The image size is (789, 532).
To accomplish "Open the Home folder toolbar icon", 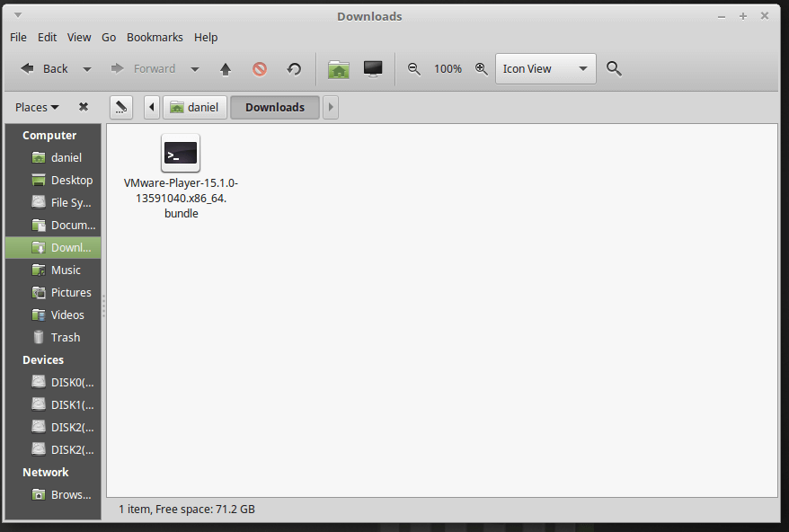I will pyautogui.click(x=339, y=69).
